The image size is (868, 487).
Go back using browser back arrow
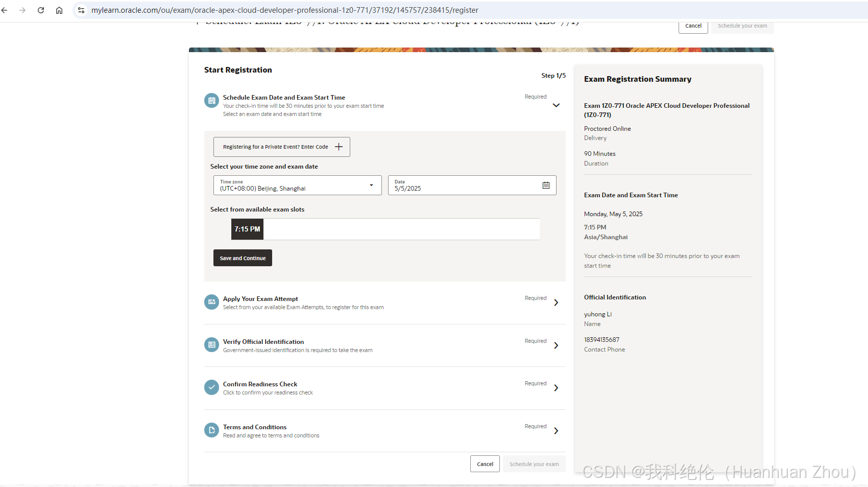click(x=5, y=10)
